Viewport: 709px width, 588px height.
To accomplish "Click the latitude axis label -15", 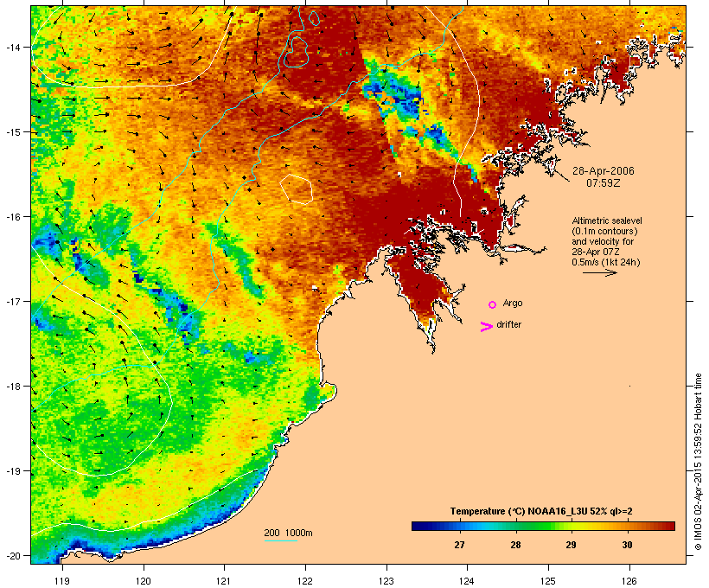I will click(13, 132).
